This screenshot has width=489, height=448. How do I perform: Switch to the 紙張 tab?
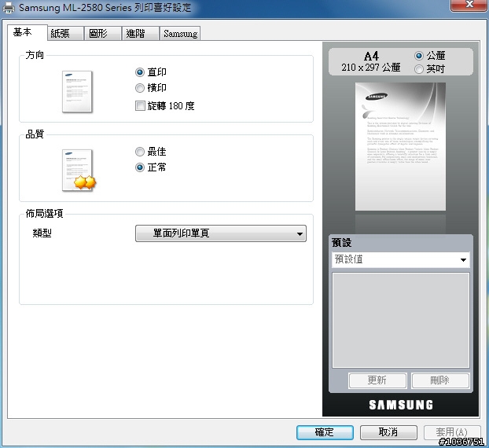click(65, 33)
